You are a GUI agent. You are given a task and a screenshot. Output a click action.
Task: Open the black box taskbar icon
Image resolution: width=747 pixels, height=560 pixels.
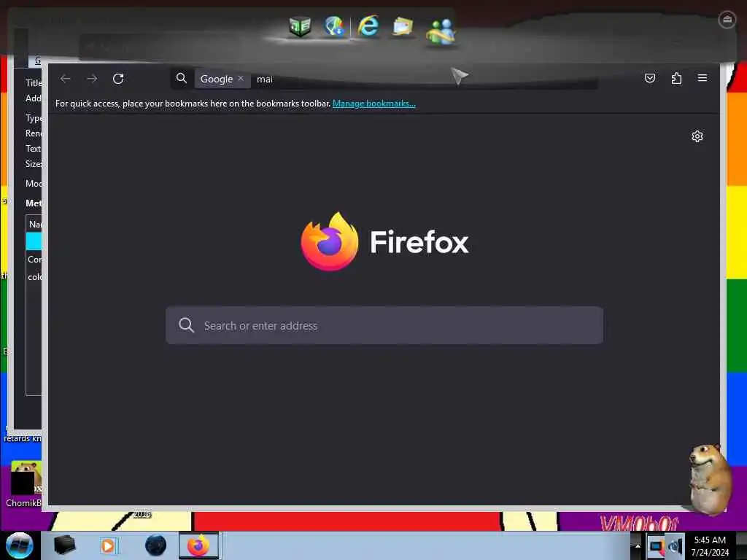coord(65,545)
